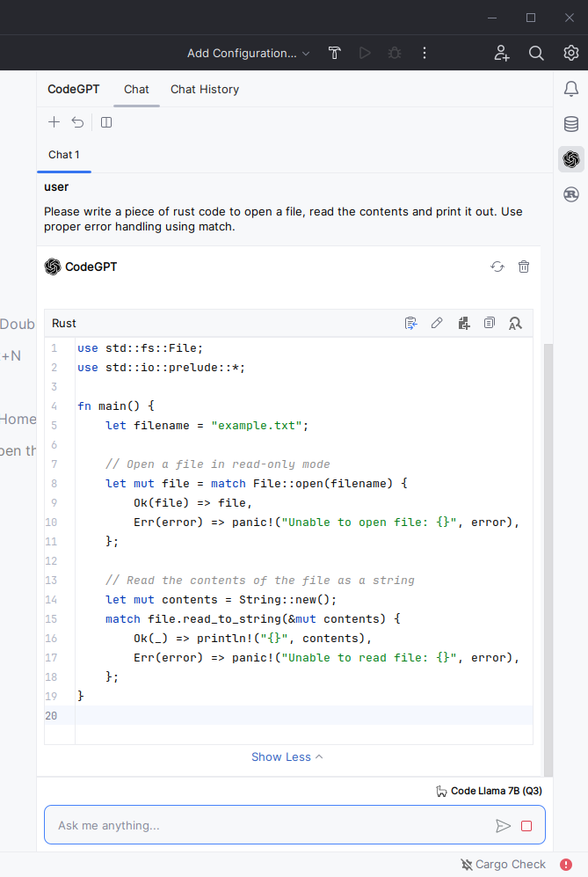Viewport: 588px width, 877px height.
Task: Copy the Rust code with copy icon
Action: (490, 324)
